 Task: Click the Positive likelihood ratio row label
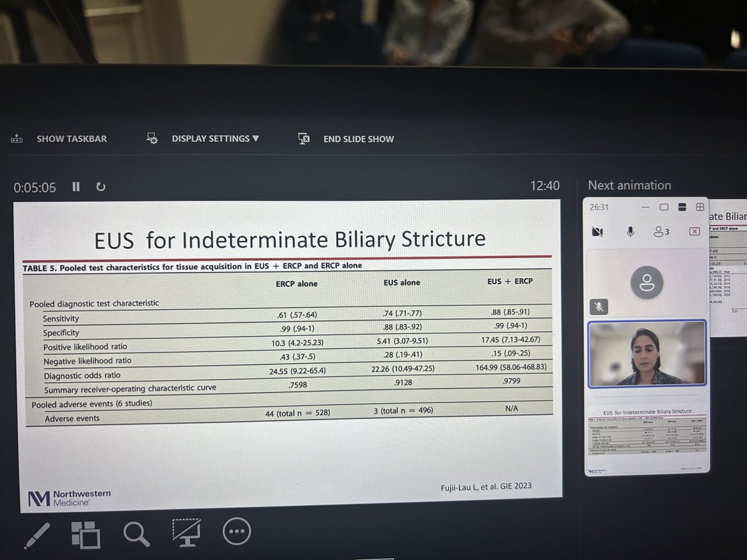coord(85,347)
